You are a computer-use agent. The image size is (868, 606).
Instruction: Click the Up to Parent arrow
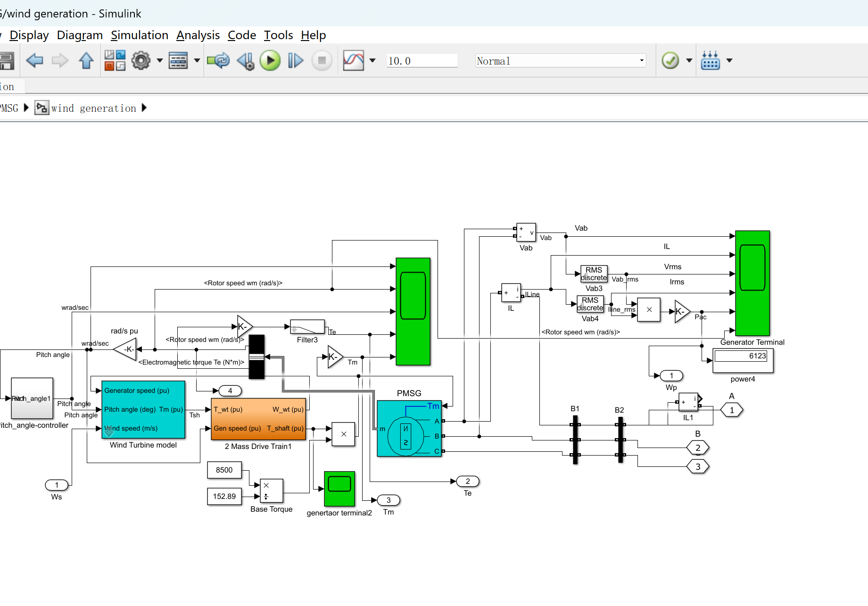[x=86, y=60]
